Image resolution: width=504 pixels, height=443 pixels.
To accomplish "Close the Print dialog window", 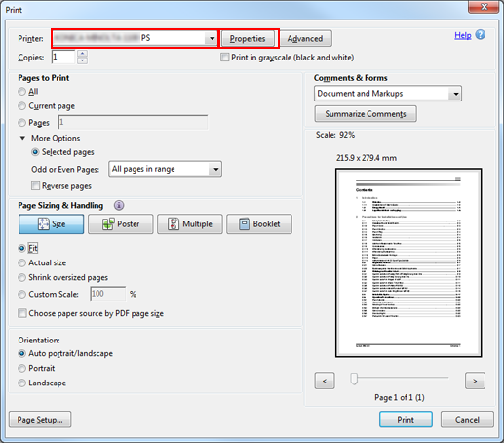I will coord(484,7).
